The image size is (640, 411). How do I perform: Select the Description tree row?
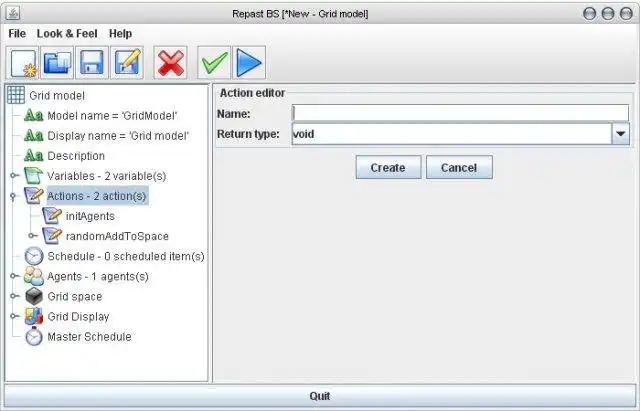coord(76,156)
